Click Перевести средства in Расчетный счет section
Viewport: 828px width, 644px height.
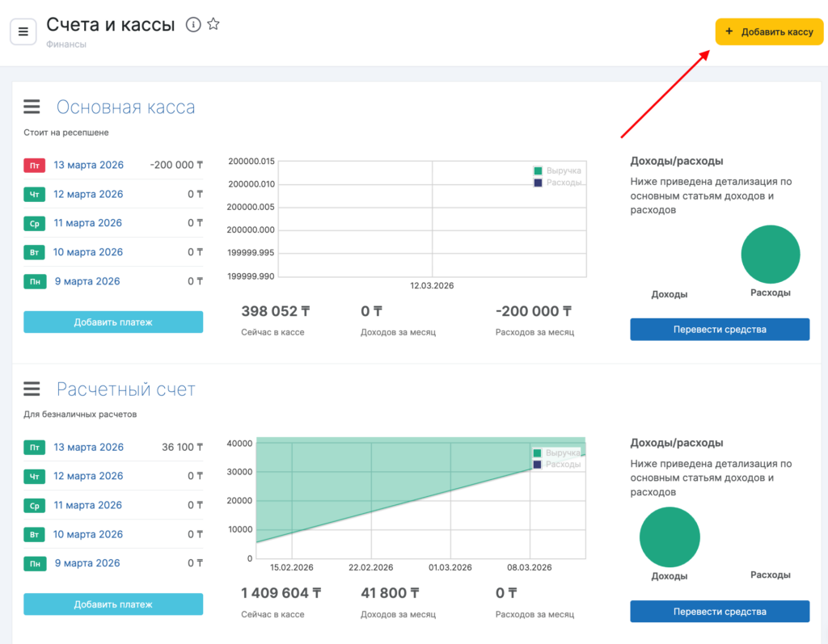point(720,612)
